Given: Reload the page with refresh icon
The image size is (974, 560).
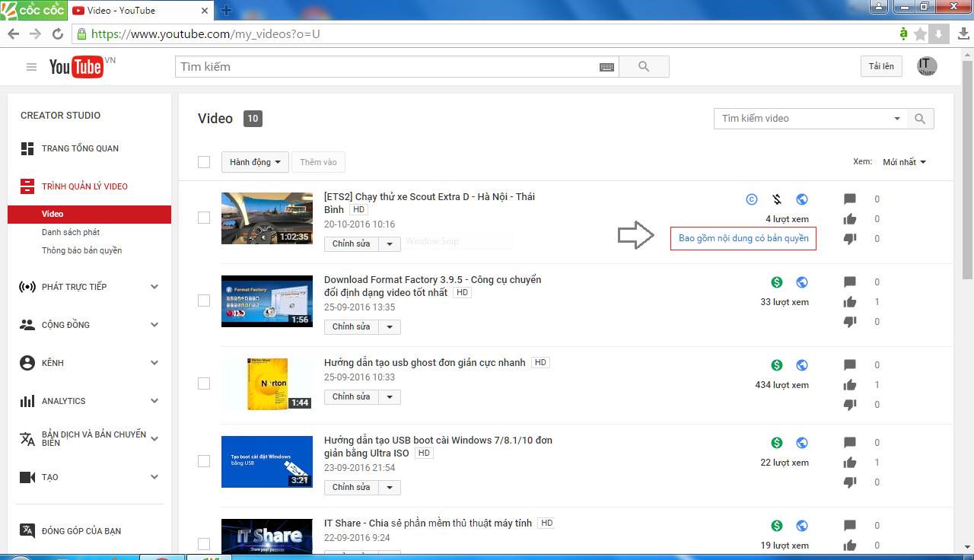Looking at the screenshot, I should (x=58, y=34).
